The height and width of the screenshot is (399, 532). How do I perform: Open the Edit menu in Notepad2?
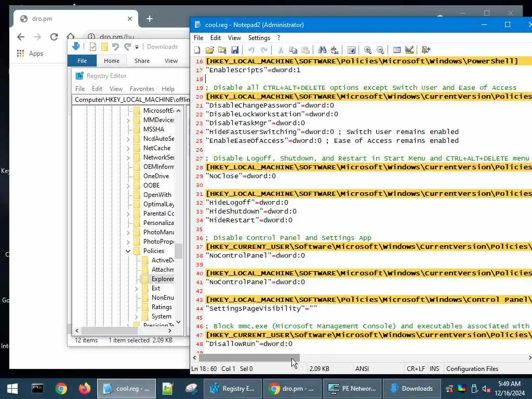pos(216,37)
